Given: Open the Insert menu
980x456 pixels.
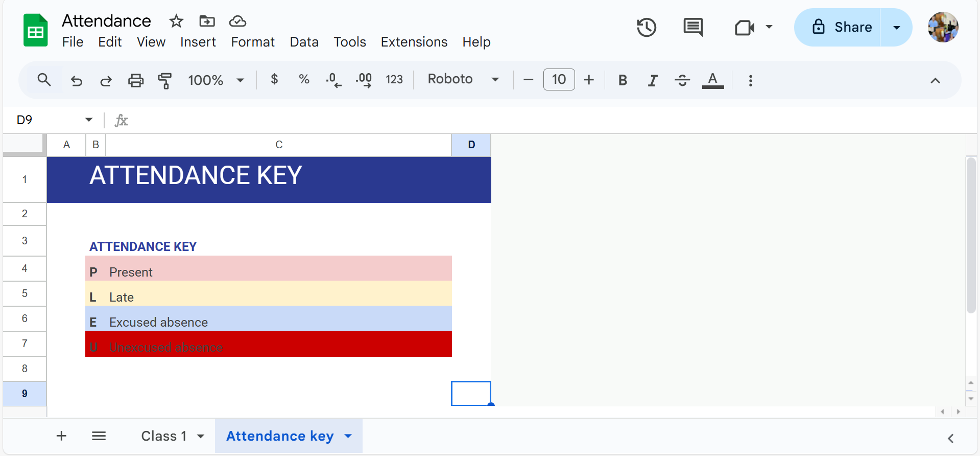Looking at the screenshot, I should click(x=198, y=42).
